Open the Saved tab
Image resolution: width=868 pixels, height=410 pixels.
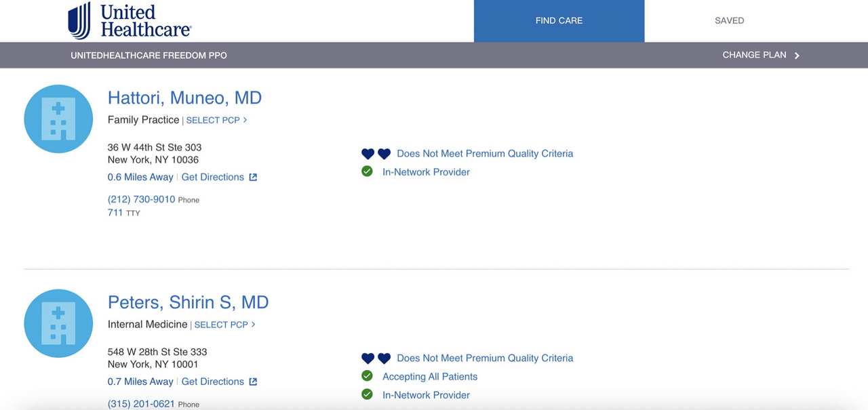pos(730,21)
